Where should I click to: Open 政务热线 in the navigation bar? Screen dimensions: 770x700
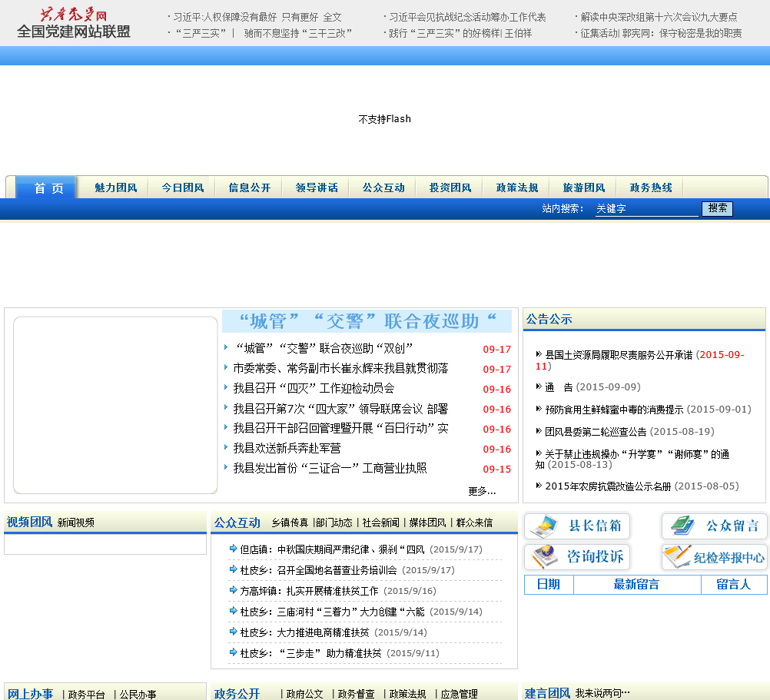[x=650, y=187]
